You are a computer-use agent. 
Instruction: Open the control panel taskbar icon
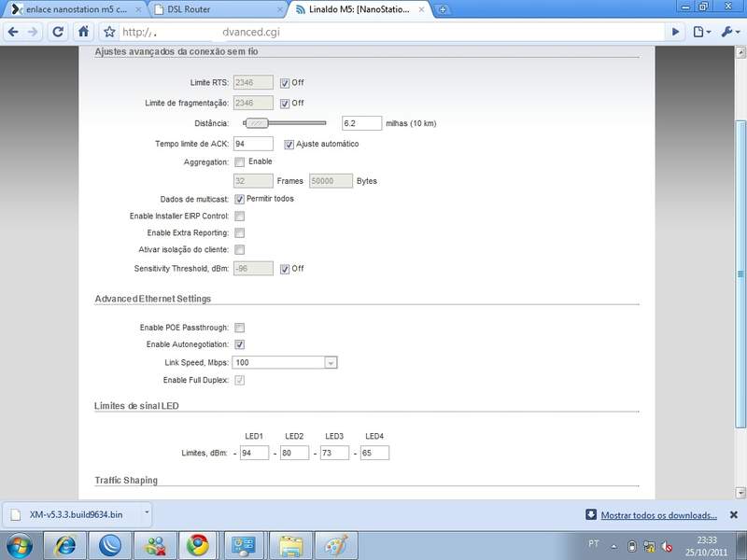tap(244, 546)
